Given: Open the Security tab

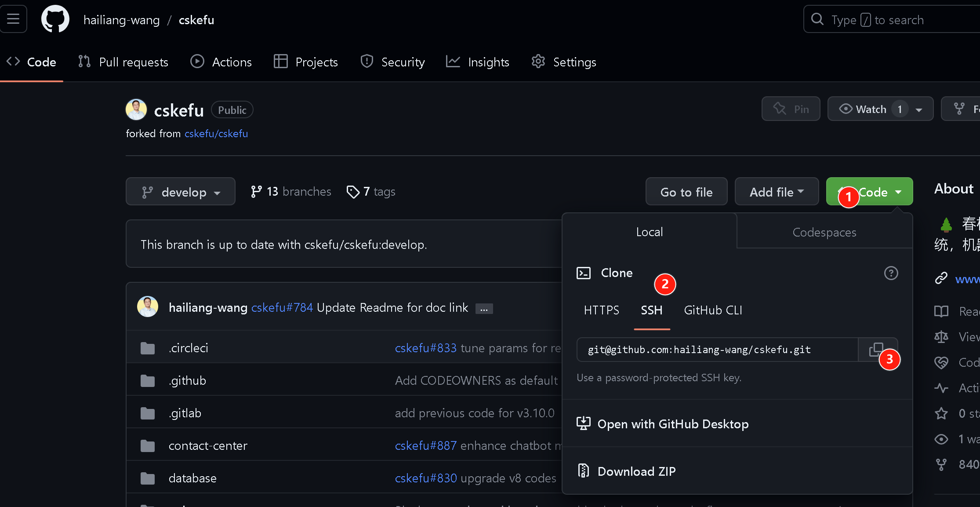Looking at the screenshot, I should pos(392,62).
